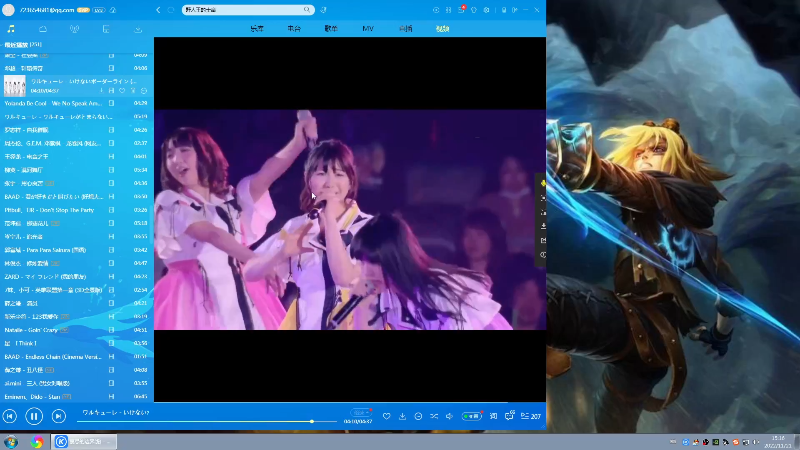
Task: Open MV icon for Yolanda Be Cool row
Action: (111, 103)
